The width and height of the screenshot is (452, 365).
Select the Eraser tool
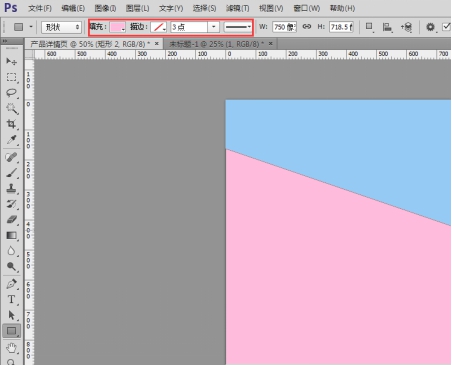coord(12,220)
